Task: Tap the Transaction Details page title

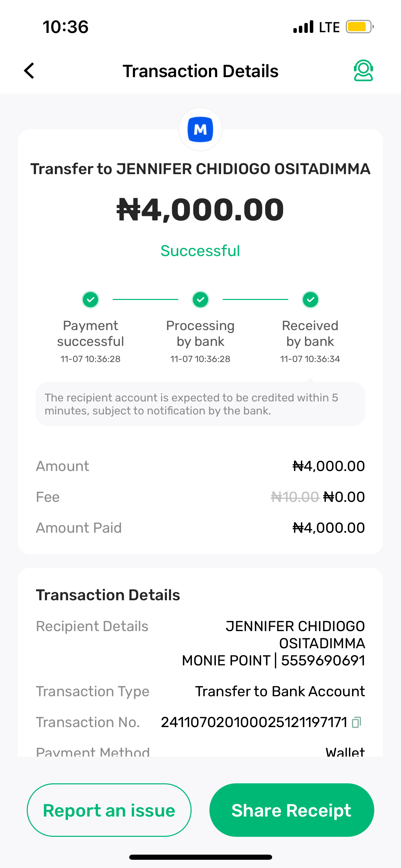Action: point(200,71)
